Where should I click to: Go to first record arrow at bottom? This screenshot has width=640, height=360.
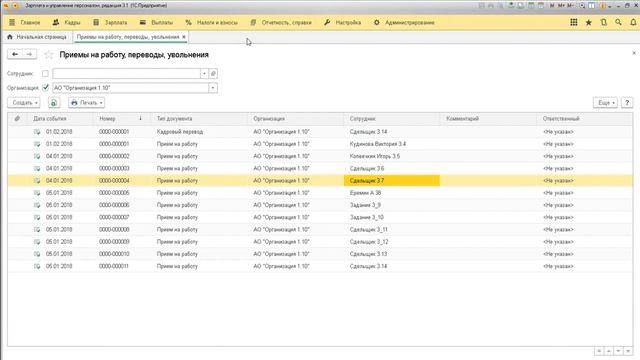click(599, 351)
